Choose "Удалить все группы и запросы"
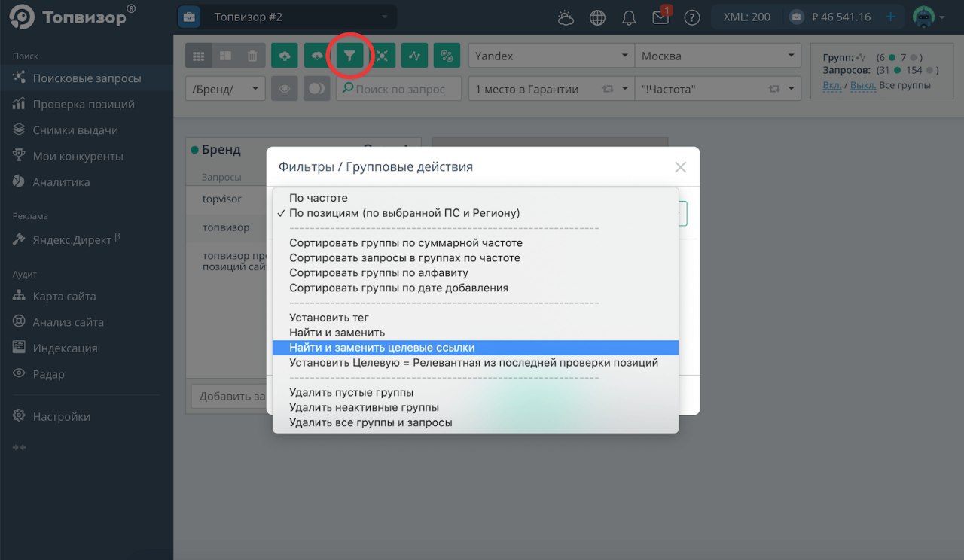 tap(475, 422)
